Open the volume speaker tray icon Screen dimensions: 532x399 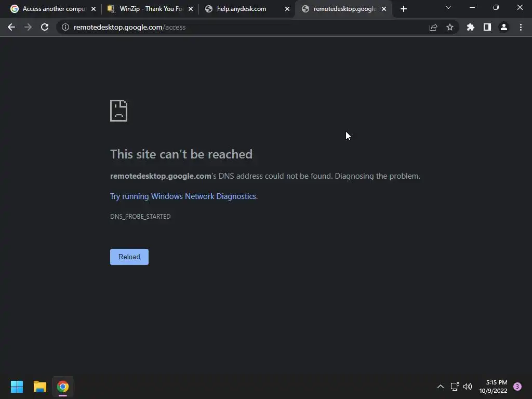point(468,387)
